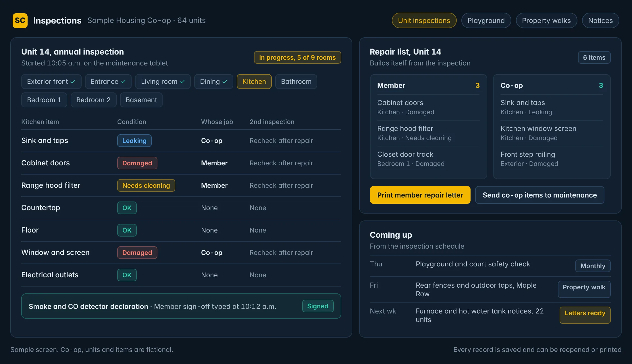Select the Kitchen room chip
Viewport: 632px width, 364px height.
(x=254, y=82)
